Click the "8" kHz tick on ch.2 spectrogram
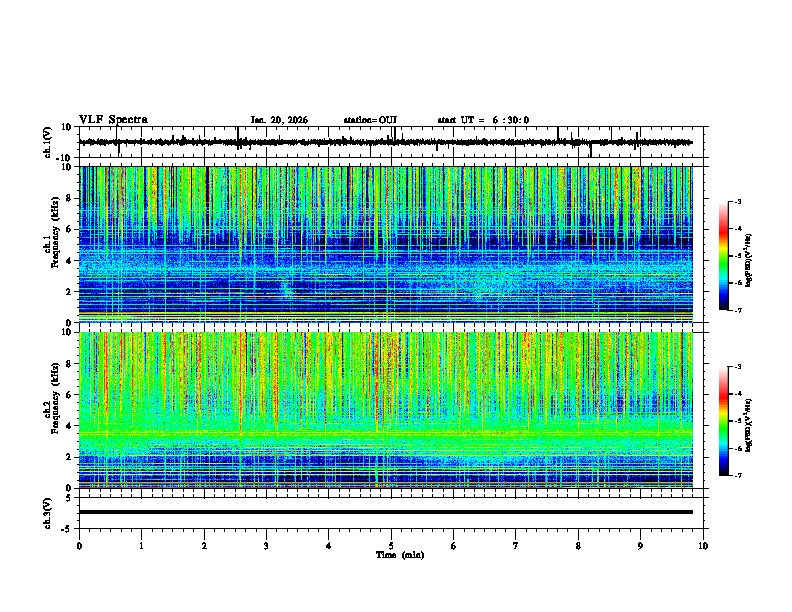Viewport: 792px width, 612px height. pos(70,364)
